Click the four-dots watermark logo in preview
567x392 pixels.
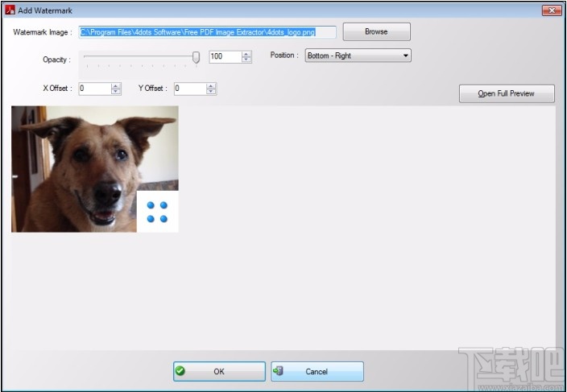point(157,212)
